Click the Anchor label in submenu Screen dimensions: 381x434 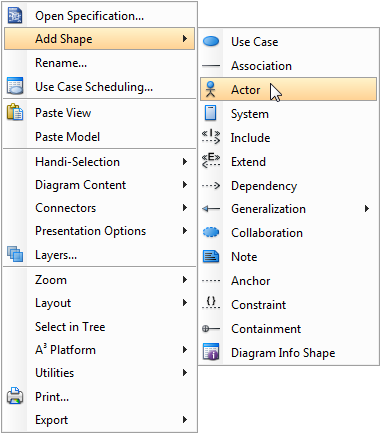click(251, 281)
